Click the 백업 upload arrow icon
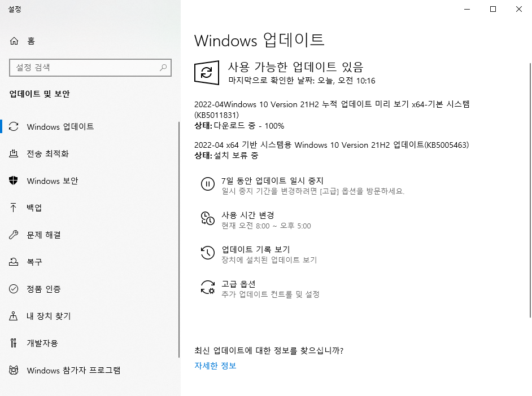This screenshot has height=396, width=532. coord(13,208)
